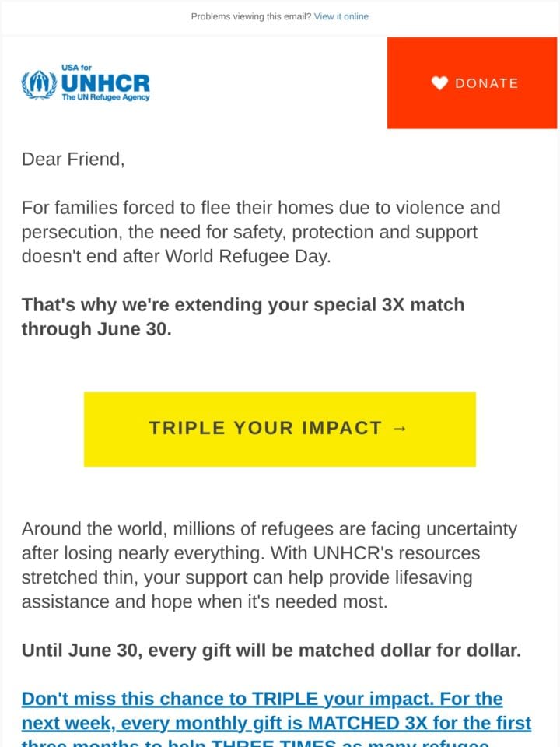560x747 pixels.
Task: Click the UNHCR laurel emblem icon
Action: 39,84
